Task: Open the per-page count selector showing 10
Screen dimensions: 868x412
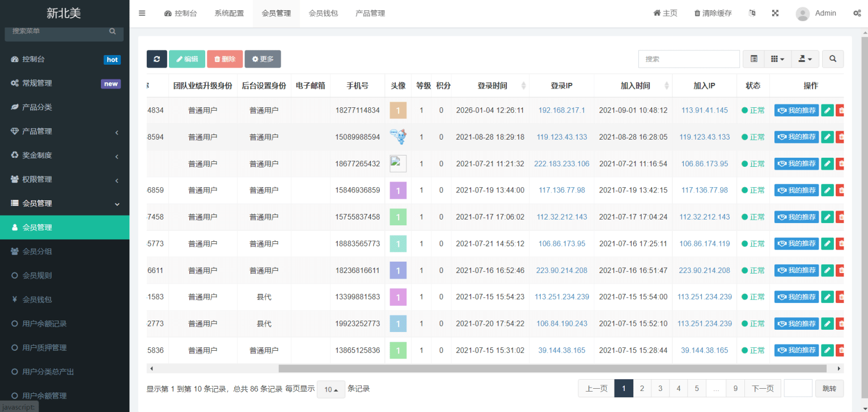Action: coord(331,389)
